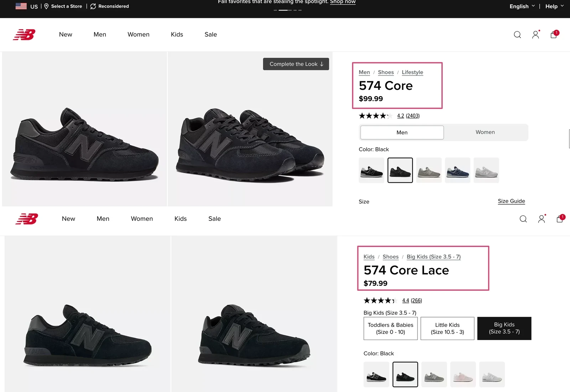Open search in the lower navigation
The height and width of the screenshot is (392, 570).
click(x=523, y=219)
